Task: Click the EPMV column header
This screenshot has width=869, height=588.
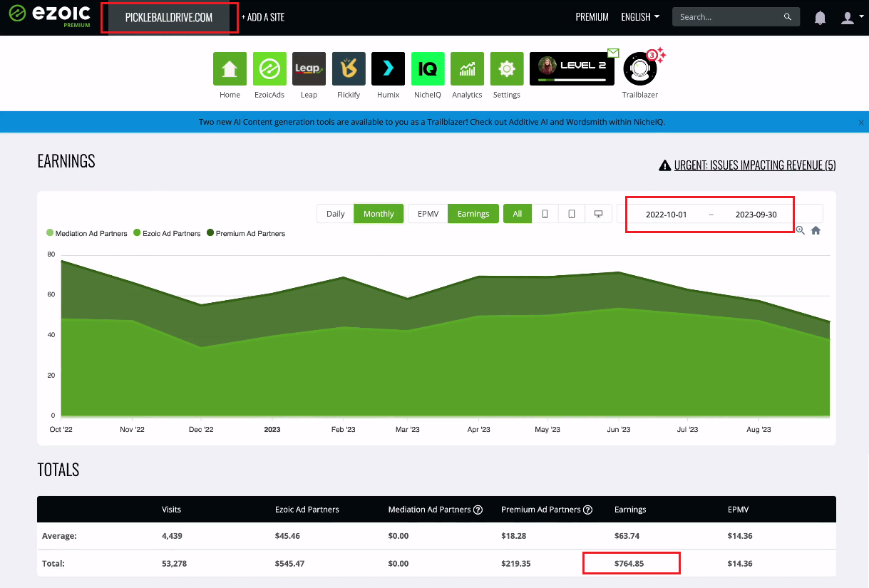Action: coord(738,510)
